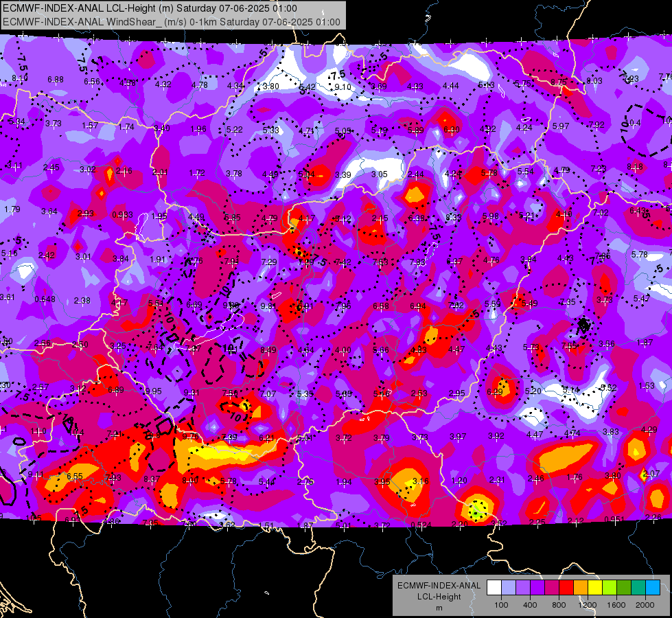This screenshot has height=618, width=672.
Task: Select the yellow legend swatch
Action: coord(595,588)
